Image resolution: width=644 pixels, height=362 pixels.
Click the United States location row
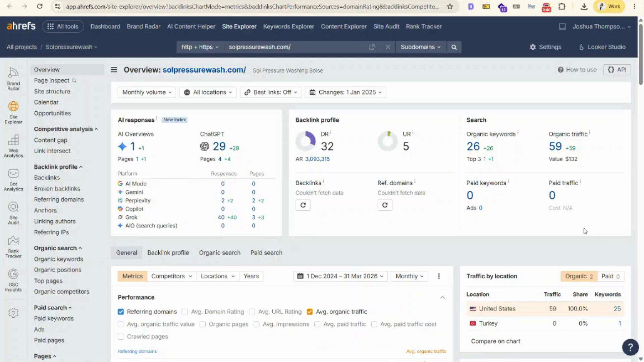(545, 309)
